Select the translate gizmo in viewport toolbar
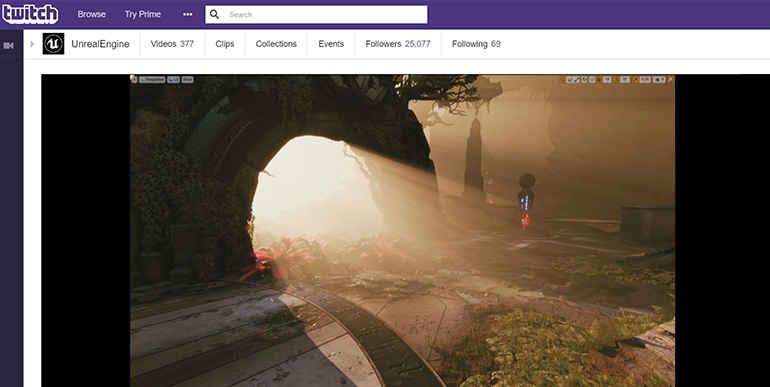 (563, 80)
